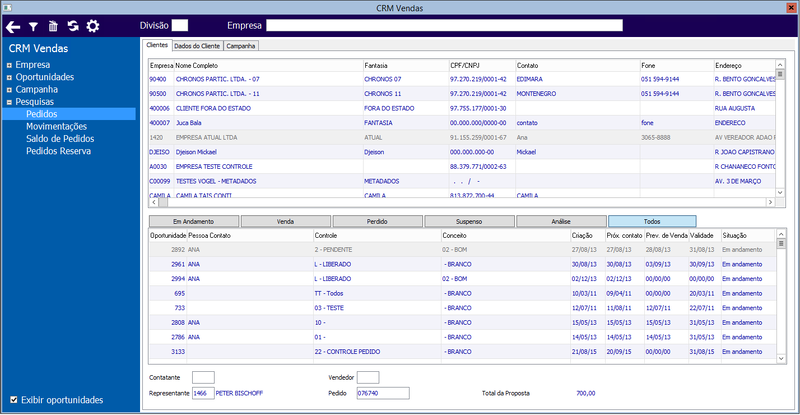
Task: Open Movimentações in the sidebar
Action: coord(56,126)
